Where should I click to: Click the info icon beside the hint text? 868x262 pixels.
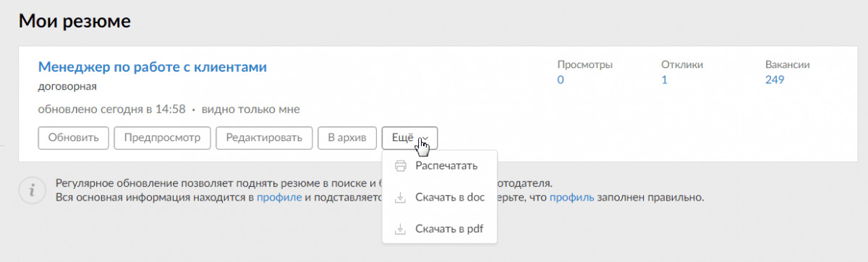pyautogui.click(x=30, y=190)
